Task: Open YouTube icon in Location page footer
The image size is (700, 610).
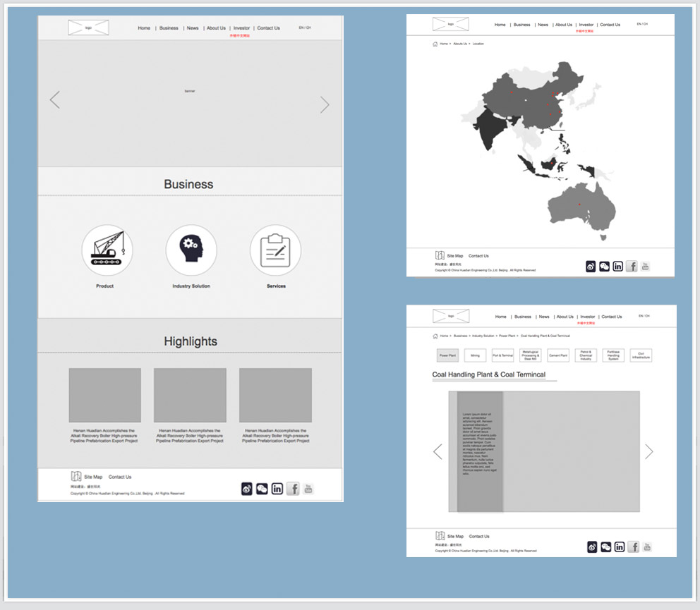Action: click(x=645, y=267)
